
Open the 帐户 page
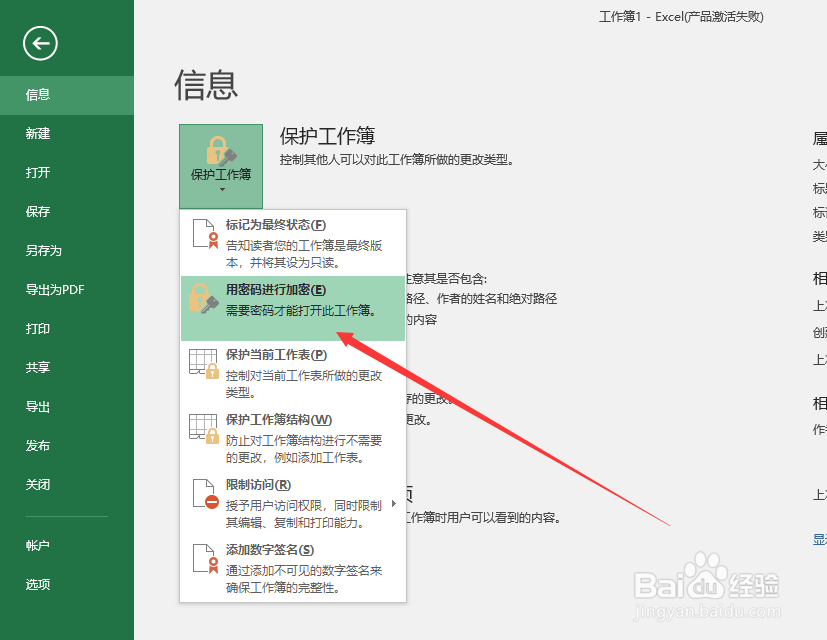point(37,544)
